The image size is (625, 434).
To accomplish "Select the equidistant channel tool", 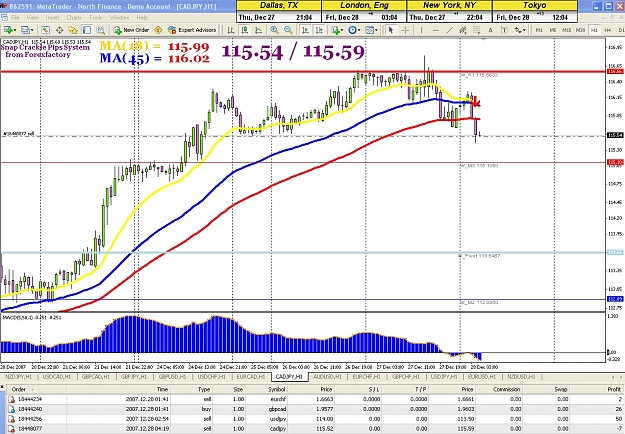I will coord(463,30).
